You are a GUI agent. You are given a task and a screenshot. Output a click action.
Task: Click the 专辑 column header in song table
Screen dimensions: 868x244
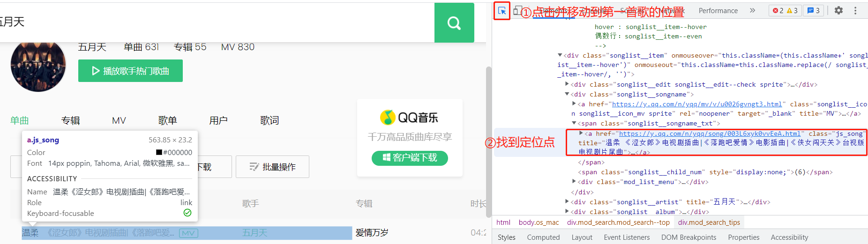364,204
